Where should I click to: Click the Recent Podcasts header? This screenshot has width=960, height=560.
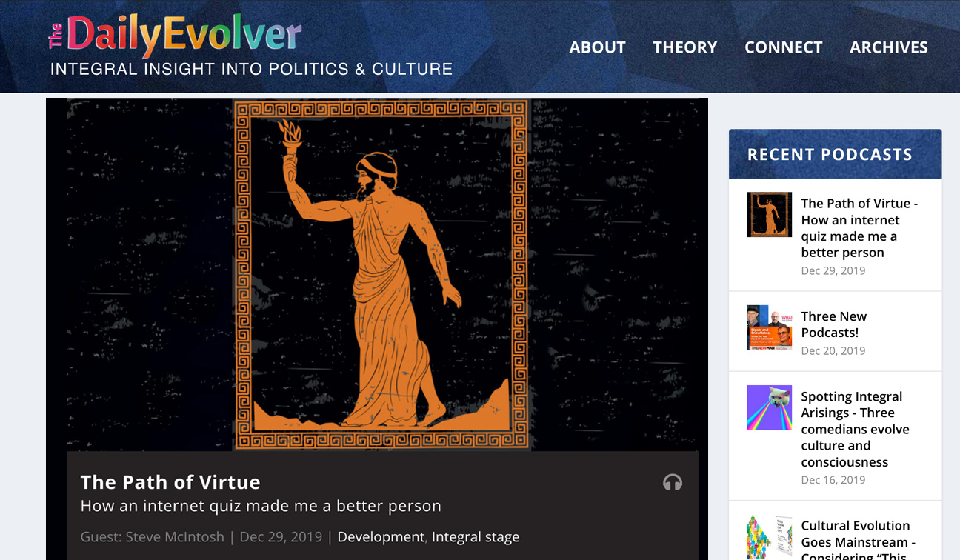(835, 154)
